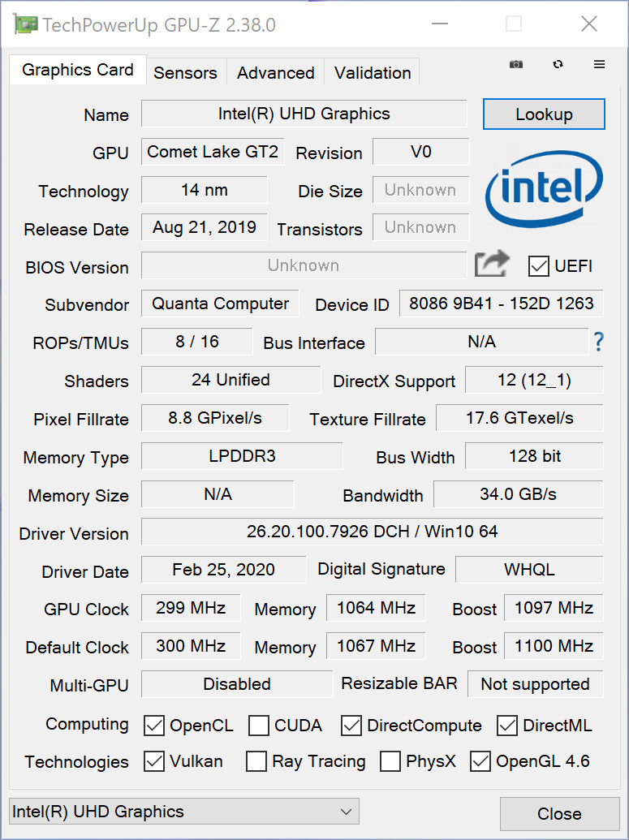This screenshot has width=629, height=840.
Task: Click the Bus Interface question mark
Action: [x=598, y=342]
